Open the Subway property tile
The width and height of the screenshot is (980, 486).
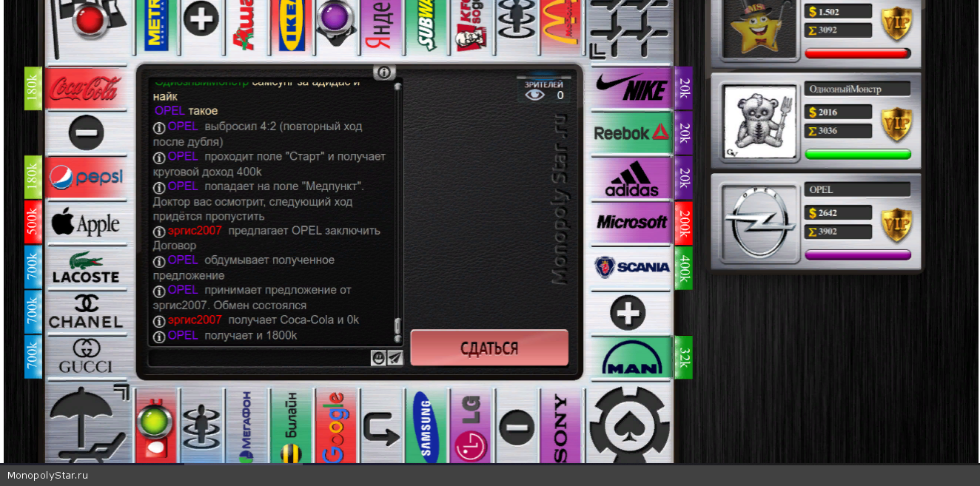tap(426, 27)
